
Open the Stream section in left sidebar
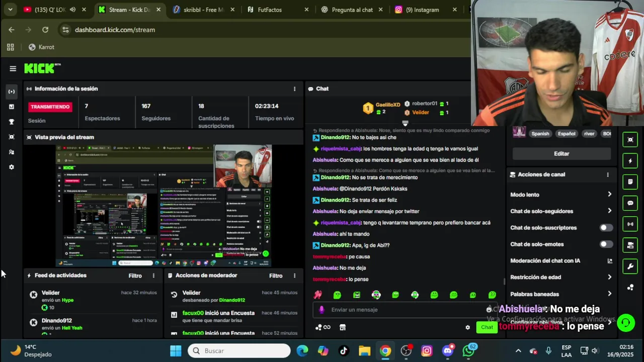(12, 92)
